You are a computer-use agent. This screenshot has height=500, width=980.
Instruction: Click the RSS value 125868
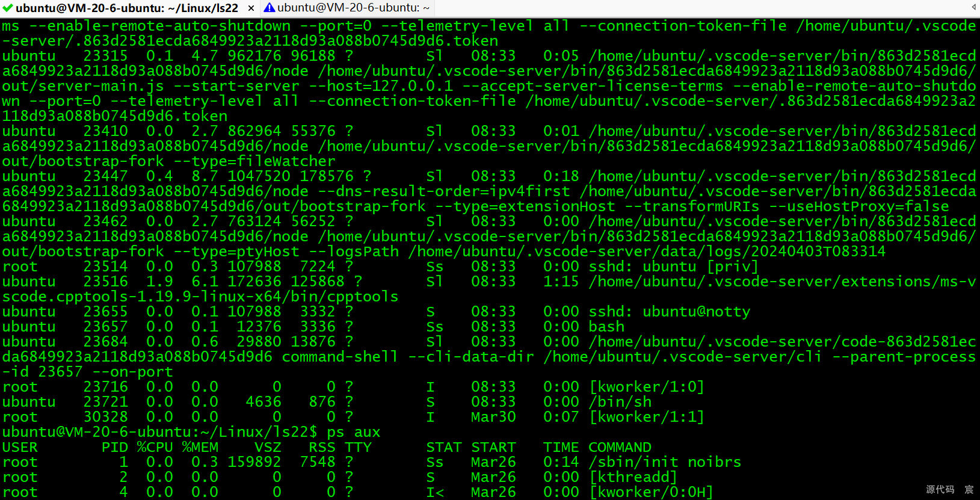point(318,282)
